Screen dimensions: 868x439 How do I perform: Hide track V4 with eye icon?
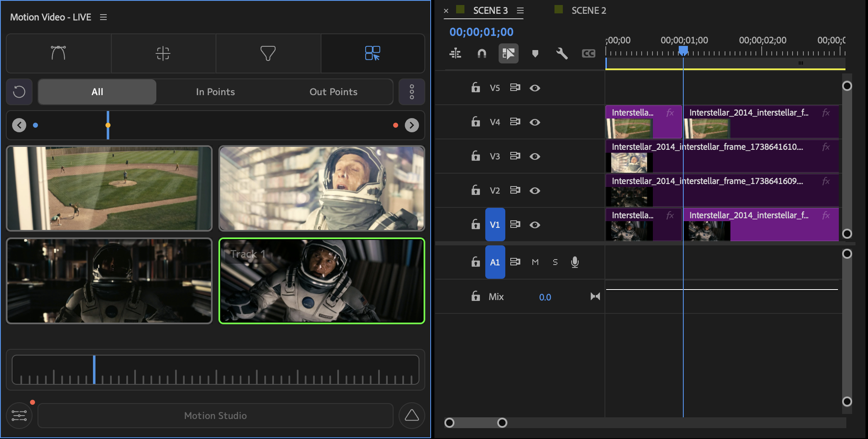point(535,122)
